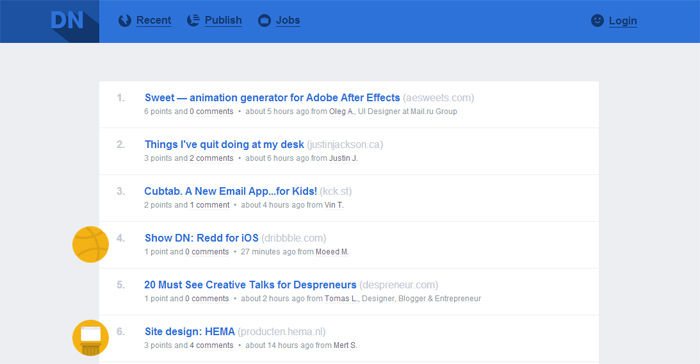View 0 comments on Redd for iOS
The height and width of the screenshot is (364, 700).
(x=207, y=252)
